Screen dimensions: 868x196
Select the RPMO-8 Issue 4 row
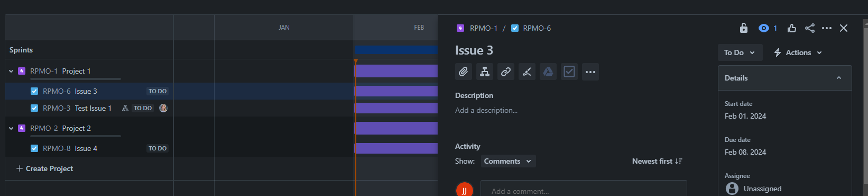(x=89, y=148)
